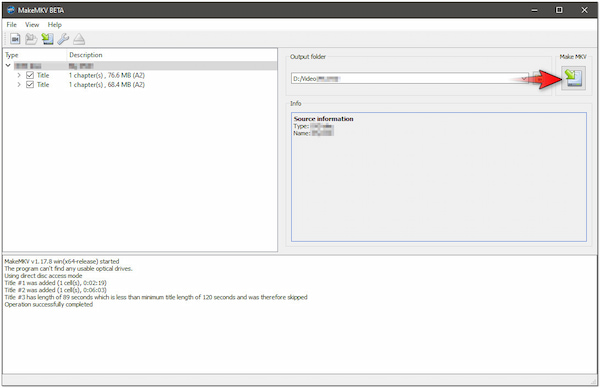
Task: Click the MakeMKV app icon in title bar
Action: [x=11, y=10]
